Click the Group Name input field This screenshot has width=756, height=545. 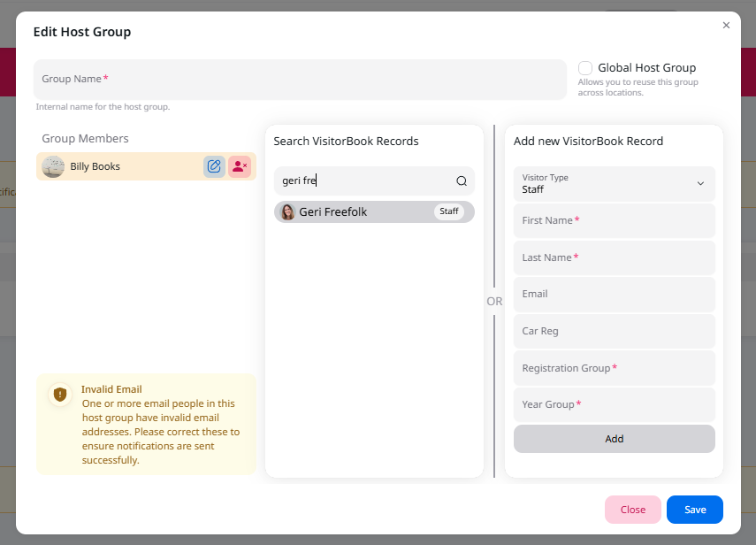tap(300, 80)
